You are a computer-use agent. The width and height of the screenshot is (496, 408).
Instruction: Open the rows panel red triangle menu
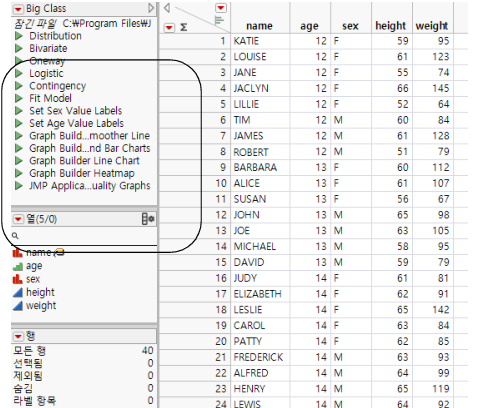(x=18, y=336)
